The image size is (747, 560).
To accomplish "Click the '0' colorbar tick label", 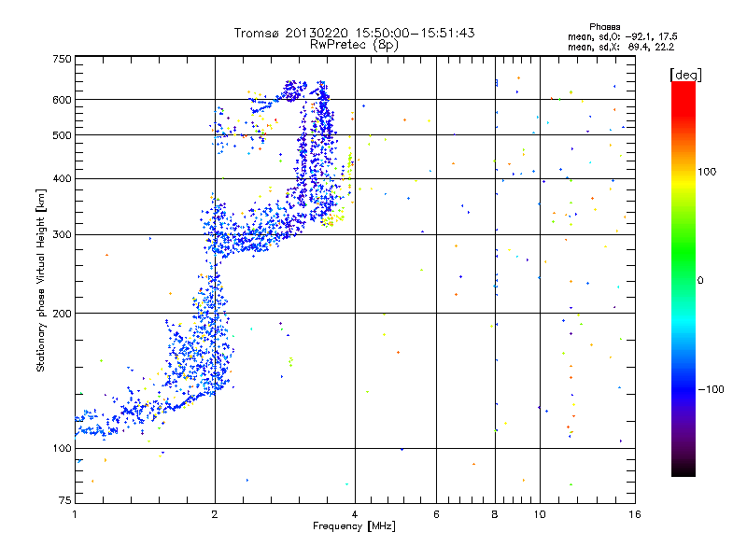I will 700,280.
